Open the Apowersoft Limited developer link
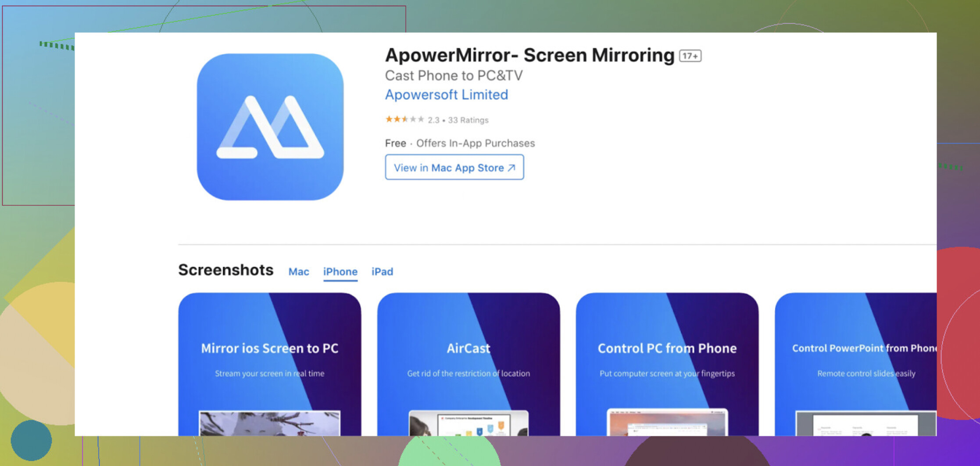Viewport: 980px width, 466px height. [x=447, y=94]
